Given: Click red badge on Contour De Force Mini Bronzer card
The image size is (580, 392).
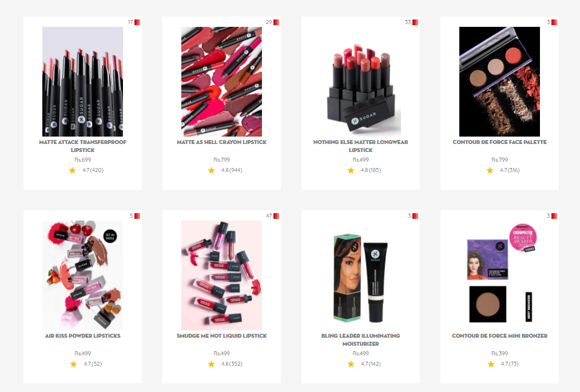Looking at the screenshot, I should click(554, 216).
